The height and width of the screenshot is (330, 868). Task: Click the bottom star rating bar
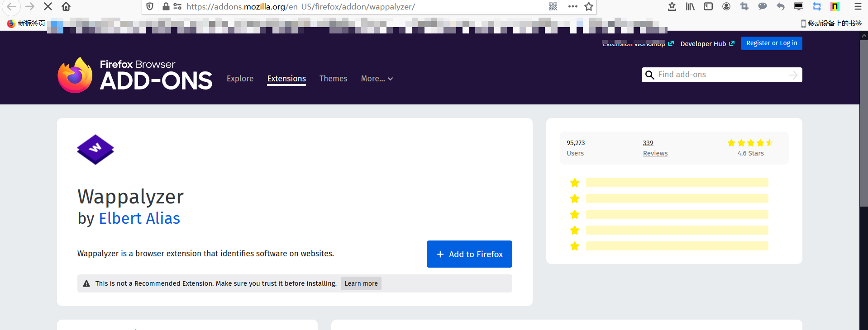[677, 246]
